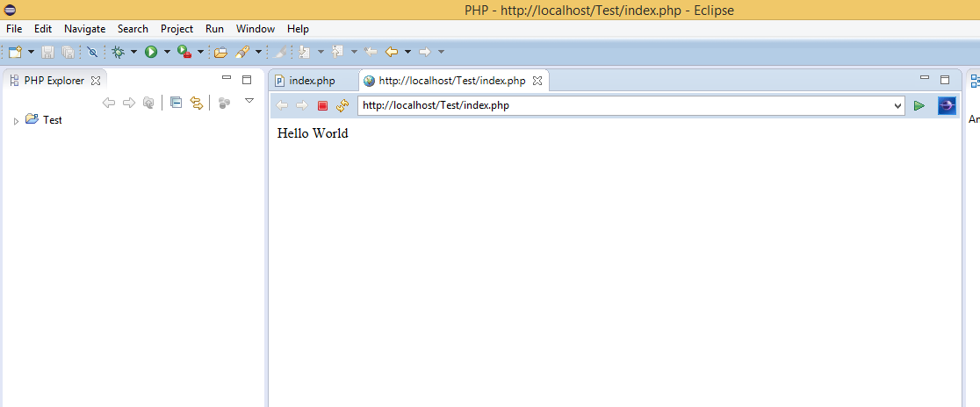
Task: Click the Next Annotation icon
Action: click(305, 53)
